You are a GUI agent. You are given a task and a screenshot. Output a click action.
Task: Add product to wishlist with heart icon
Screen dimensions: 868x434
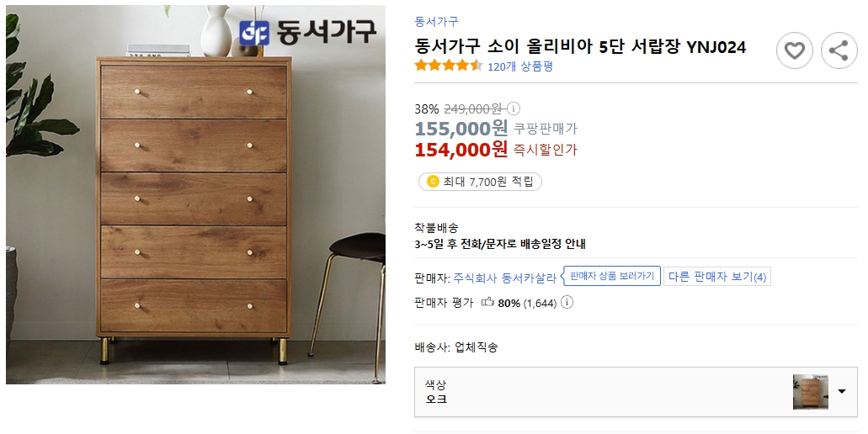(x=794, y=51)
